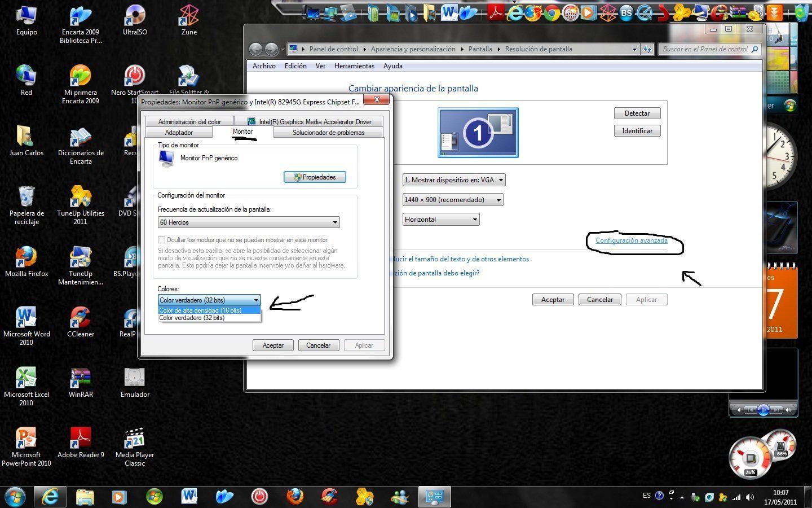Open the Mozilla Firefox desktop shortcut
Screen dimensions: 812x508
pyautogui.click(x=26, y=258)
